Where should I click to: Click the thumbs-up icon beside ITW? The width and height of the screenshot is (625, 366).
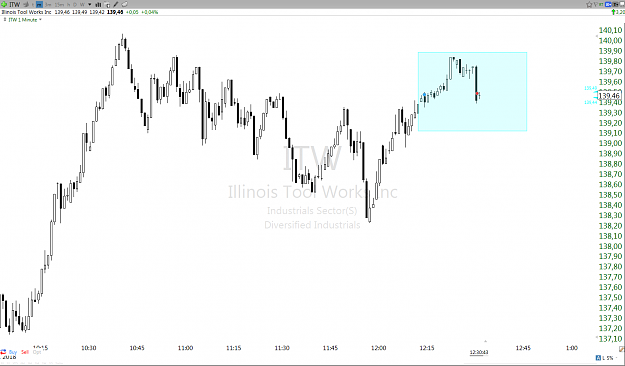[26, 4]
